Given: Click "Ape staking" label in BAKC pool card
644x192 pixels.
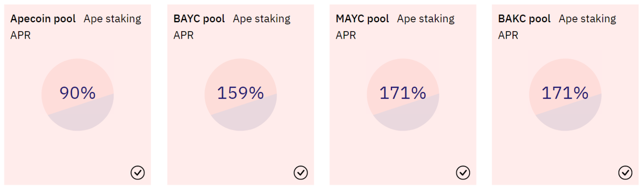Looking at the screenshot, I should click(x=587, y=19).
